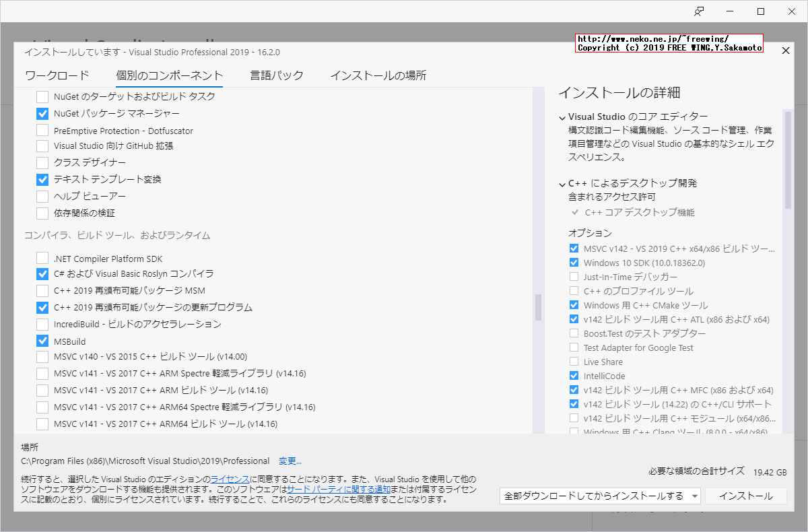
Task: Uncheck NuGet パッケージ マネージャー
Action: (42, 113)
